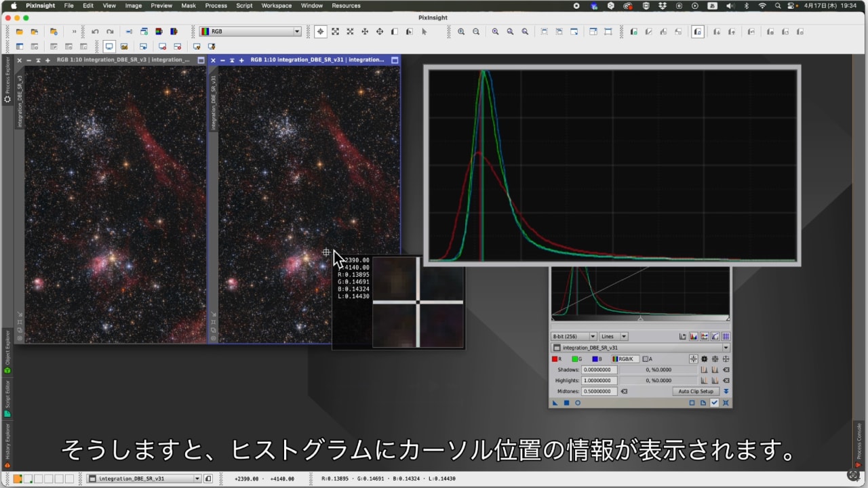Select the blue B channel toggle

[597, 359]
